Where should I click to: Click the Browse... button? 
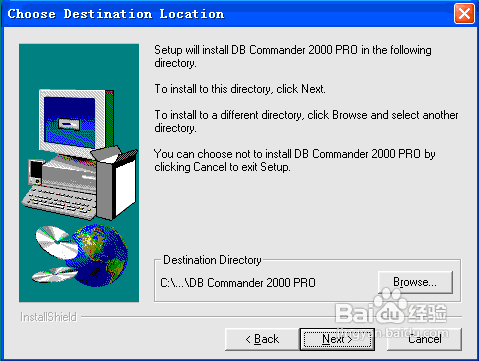415,282
